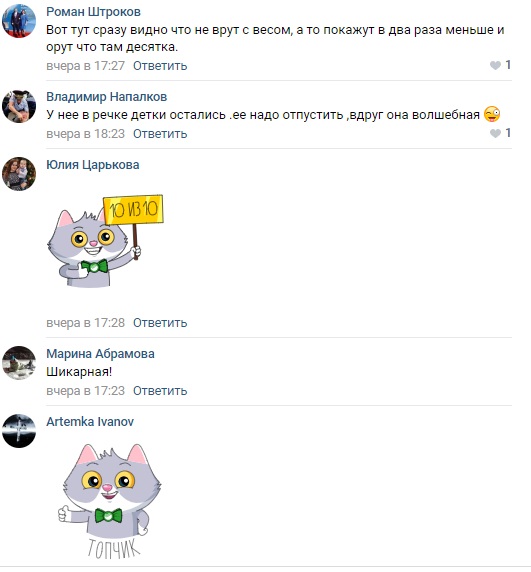
Task: Open Марина Абрамова's avatar picture
Action: [x=19, y=363]
